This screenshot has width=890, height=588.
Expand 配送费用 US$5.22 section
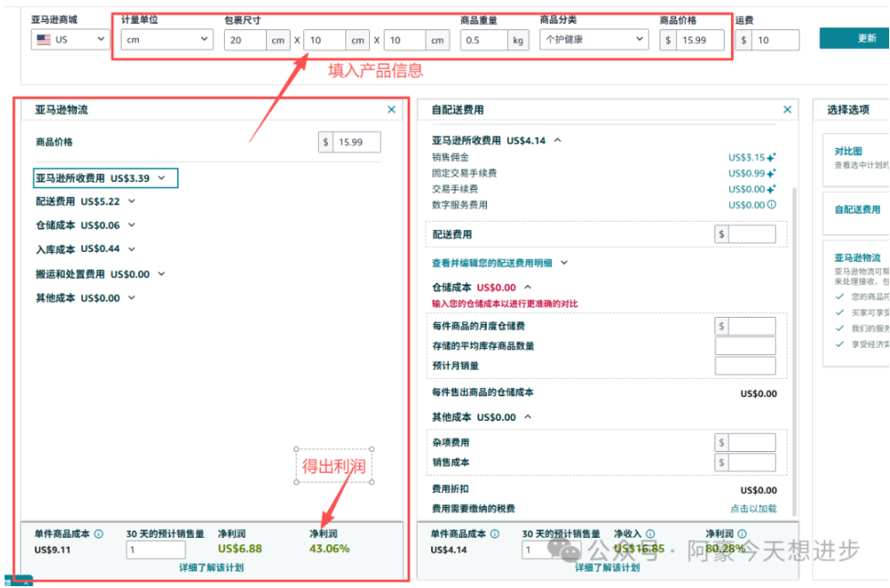(86, 201)
